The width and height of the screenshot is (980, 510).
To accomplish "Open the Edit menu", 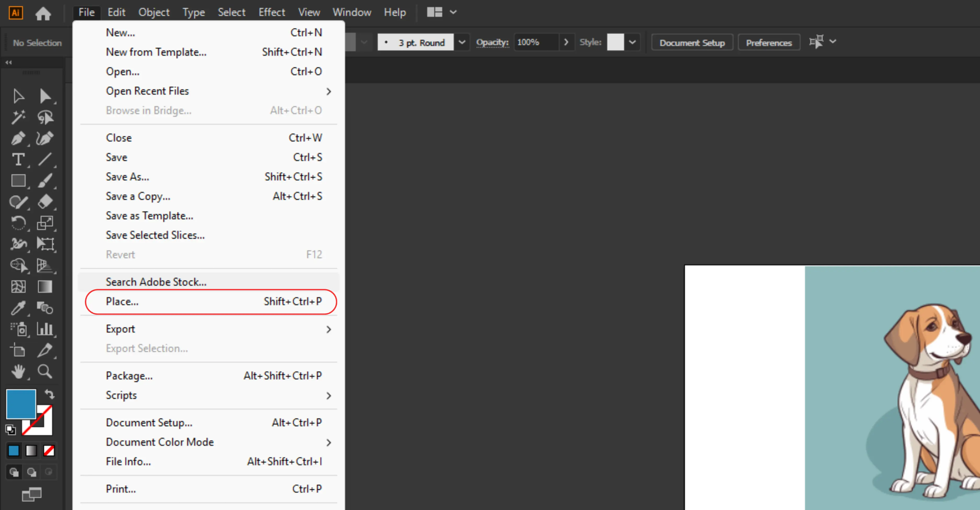I will 116,12.
